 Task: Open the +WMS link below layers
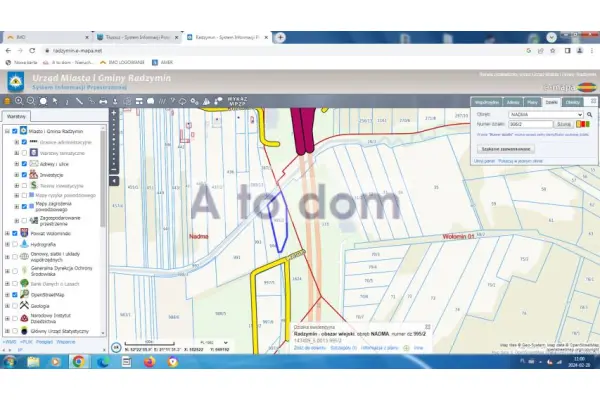[x=10, y=342]
